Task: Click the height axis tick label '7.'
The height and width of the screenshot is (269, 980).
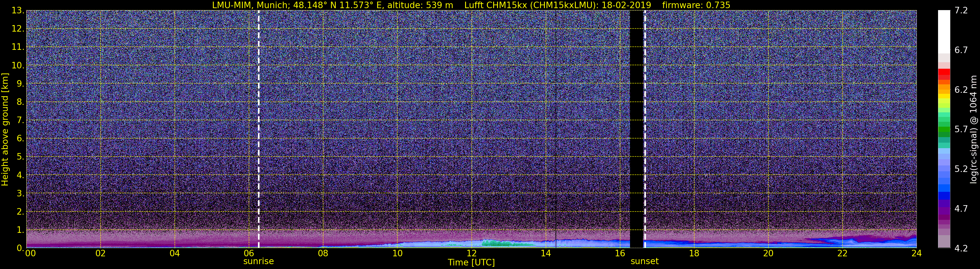Action: coord(20,120)
